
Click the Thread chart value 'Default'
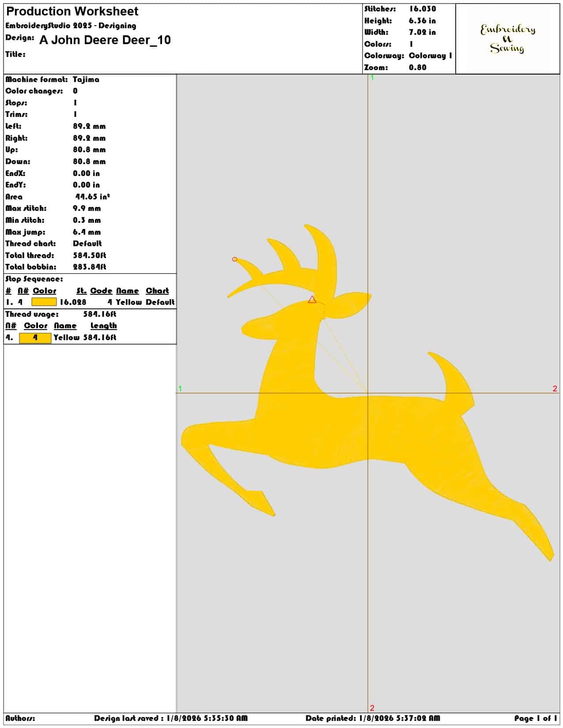click(87, 244)
